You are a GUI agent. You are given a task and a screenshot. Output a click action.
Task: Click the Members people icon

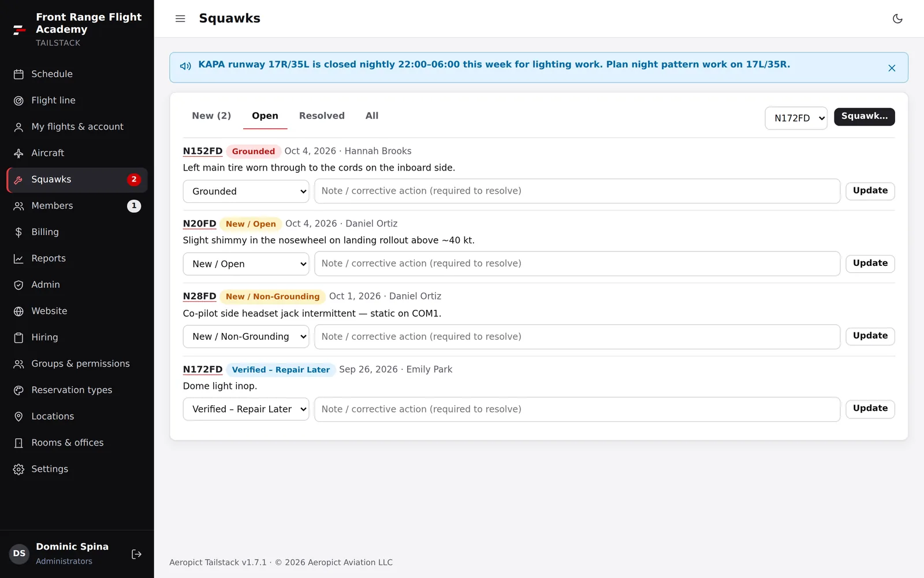coord(18,206)
